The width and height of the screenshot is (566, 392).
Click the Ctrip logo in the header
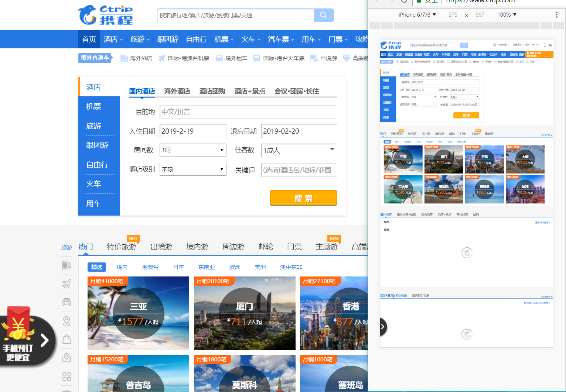click(106, 15)
